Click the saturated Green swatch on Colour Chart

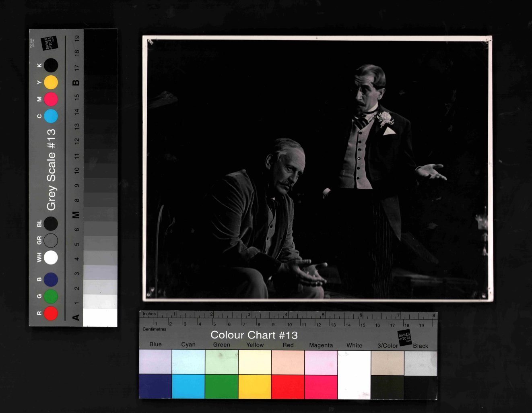coord(221,386)
